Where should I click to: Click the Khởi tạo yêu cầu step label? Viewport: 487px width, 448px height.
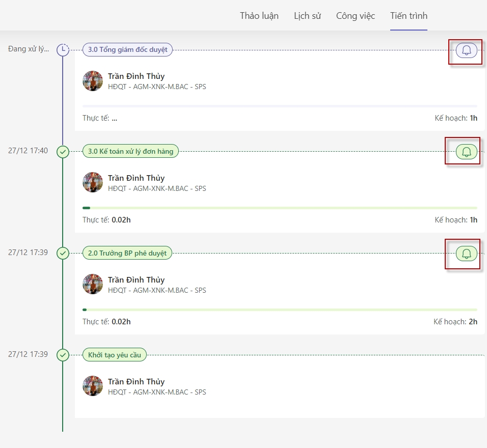[115, 355]
